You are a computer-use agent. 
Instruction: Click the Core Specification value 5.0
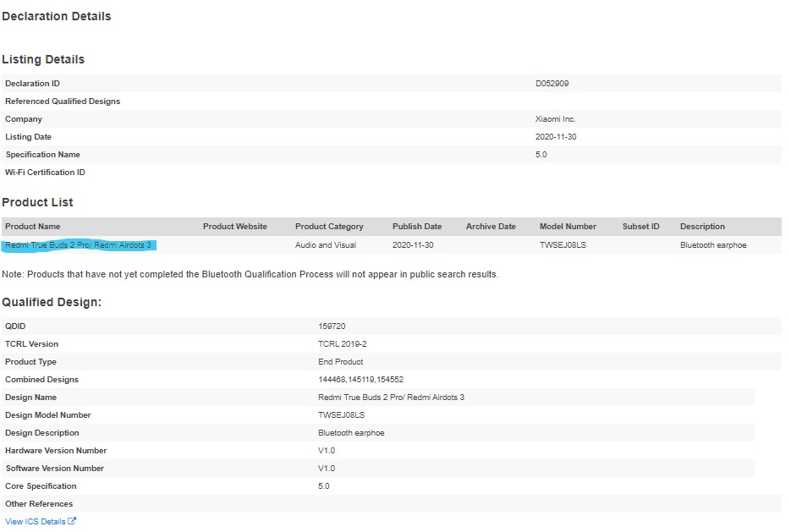coord(324,486)
